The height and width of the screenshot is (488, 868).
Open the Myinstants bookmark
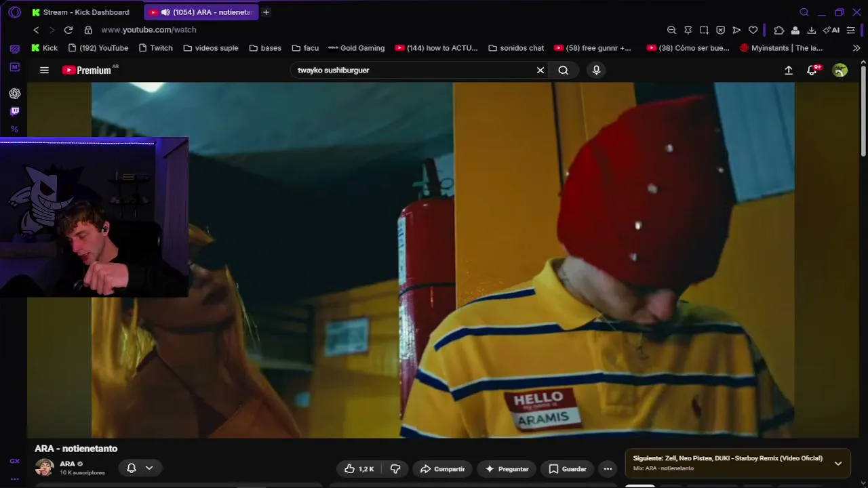coord(781,48)
